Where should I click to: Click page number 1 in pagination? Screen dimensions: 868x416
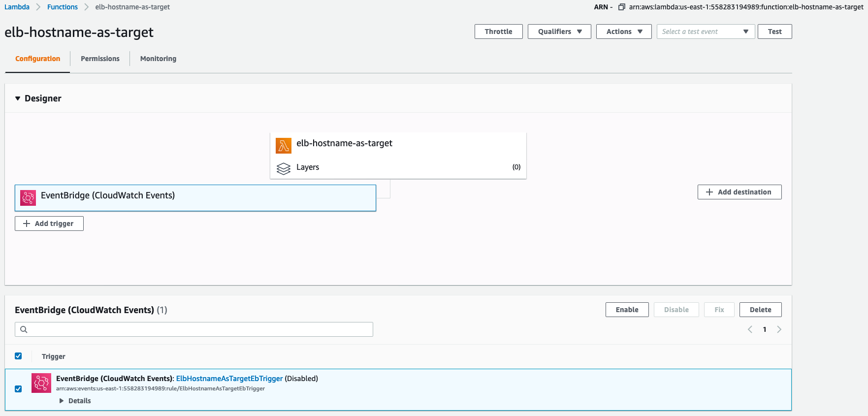coord(765,329)
